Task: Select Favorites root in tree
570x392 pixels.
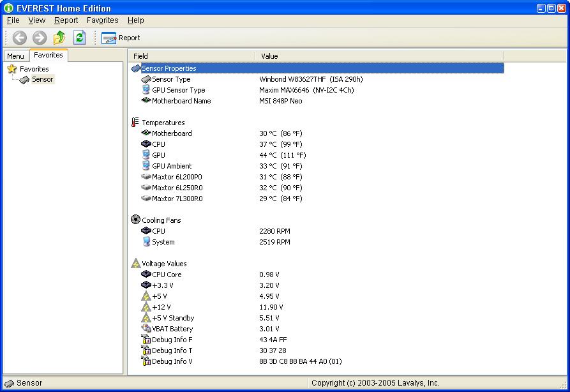Action: [34, 69]
